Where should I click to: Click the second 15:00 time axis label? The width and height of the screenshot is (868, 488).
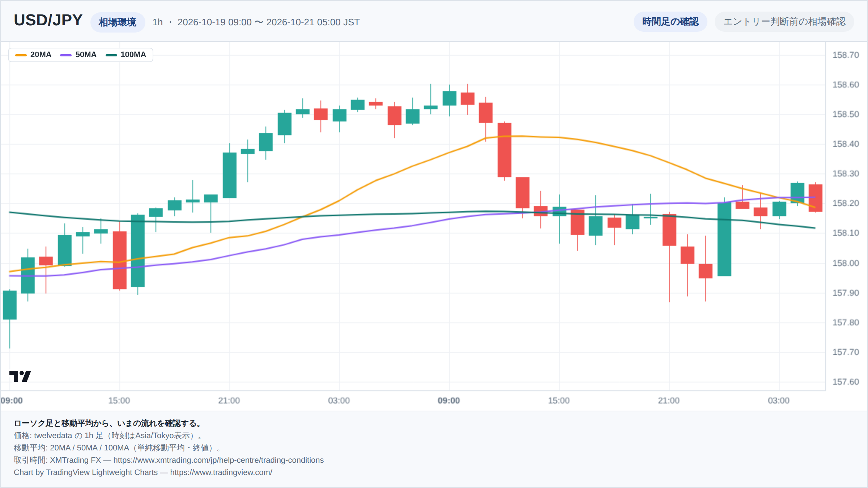(559, 401)
